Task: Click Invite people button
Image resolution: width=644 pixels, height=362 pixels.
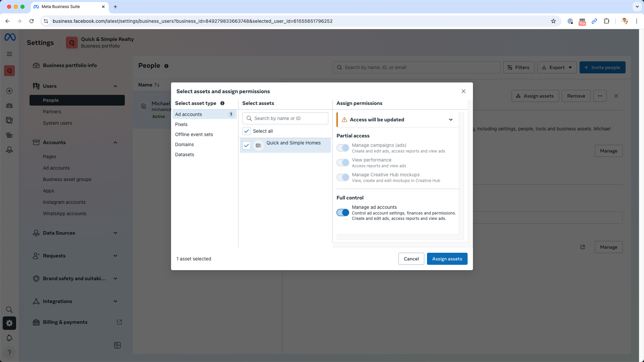Action: 602,67
